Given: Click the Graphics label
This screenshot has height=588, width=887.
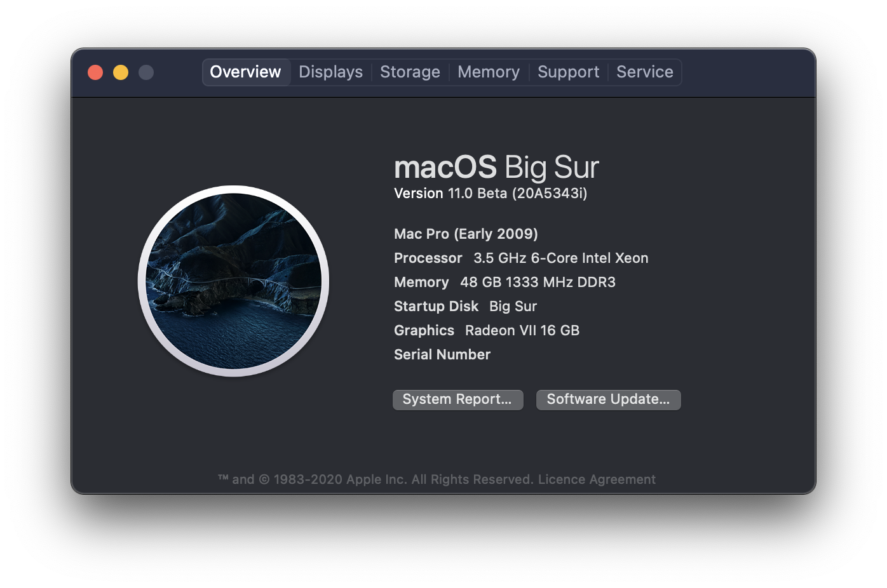Looking at the screenshot, I should pos(424,330).
